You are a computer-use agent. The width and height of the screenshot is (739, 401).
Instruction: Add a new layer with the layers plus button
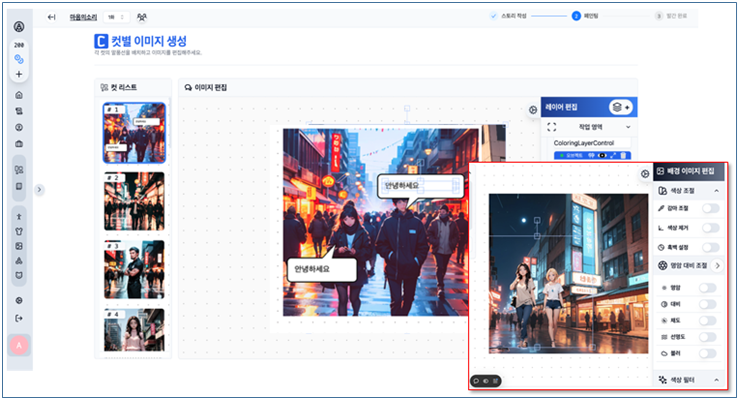[x=621, y=107]
